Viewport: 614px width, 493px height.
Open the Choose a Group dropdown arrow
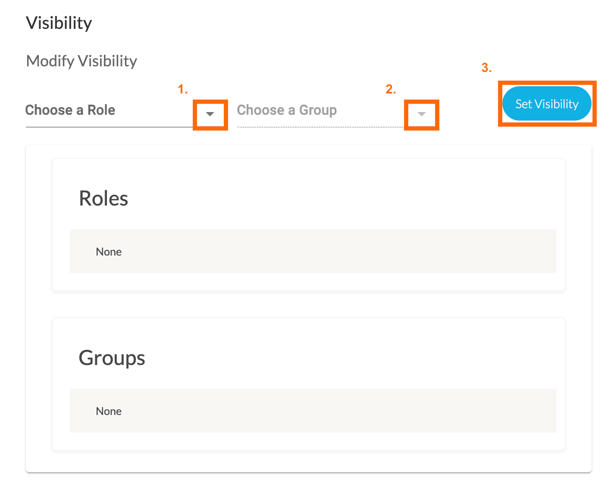coord(422,114)
